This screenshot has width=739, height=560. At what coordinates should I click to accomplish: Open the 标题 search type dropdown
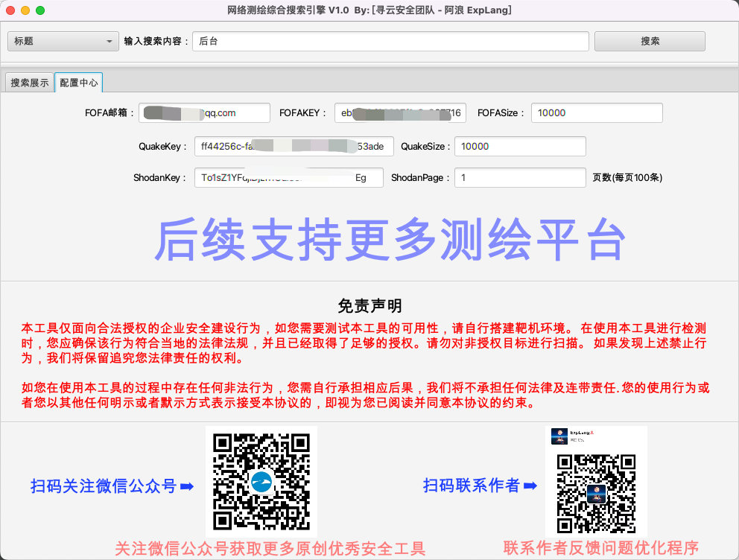[63, 42]
